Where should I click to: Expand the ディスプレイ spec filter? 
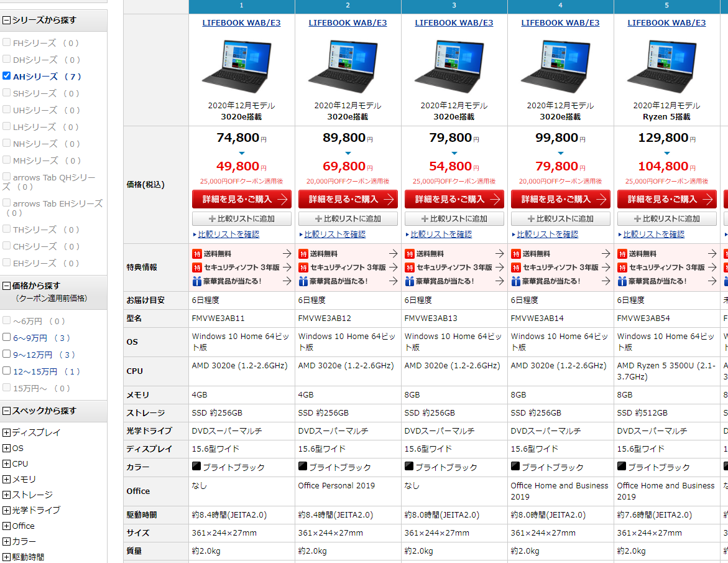click(x=6, y=432)
